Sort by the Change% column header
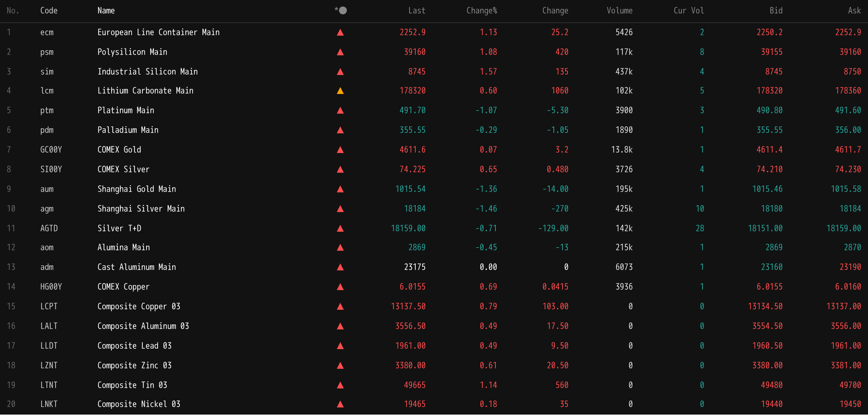 pos(481,11)
